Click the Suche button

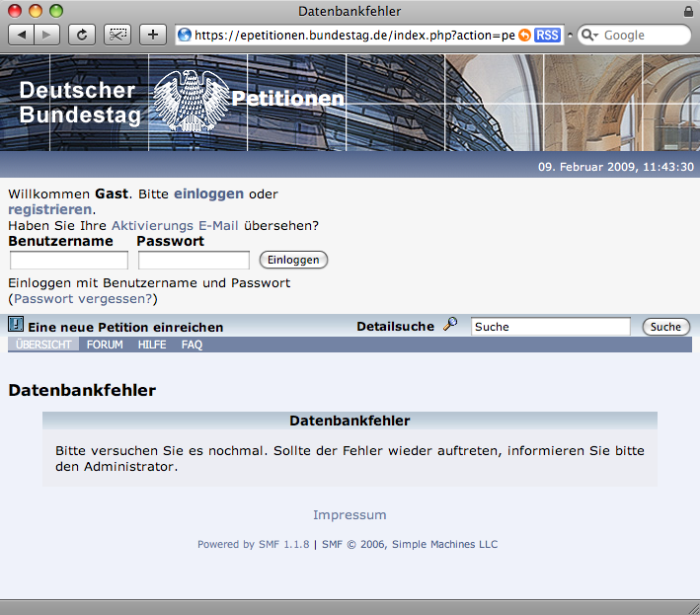[665, 327]
